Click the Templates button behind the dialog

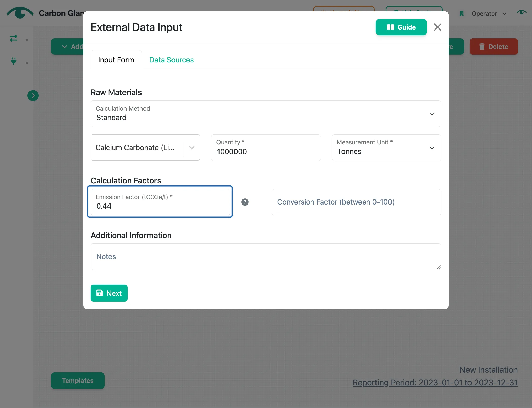coord(78,381)
